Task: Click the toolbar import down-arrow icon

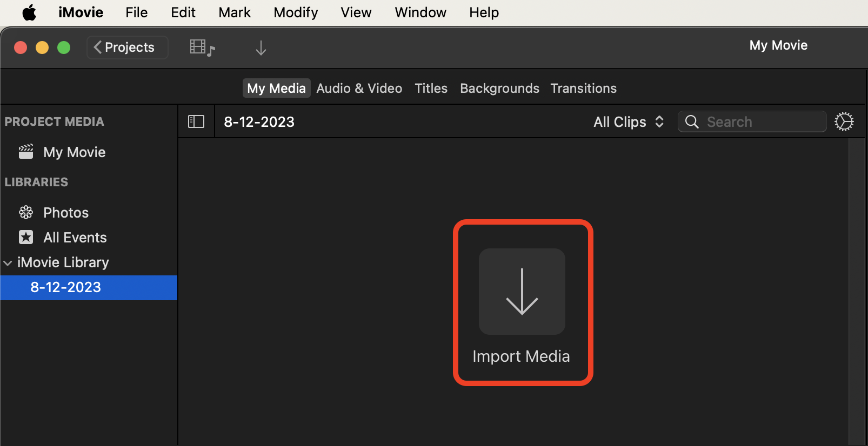Action: click(261, 48)
